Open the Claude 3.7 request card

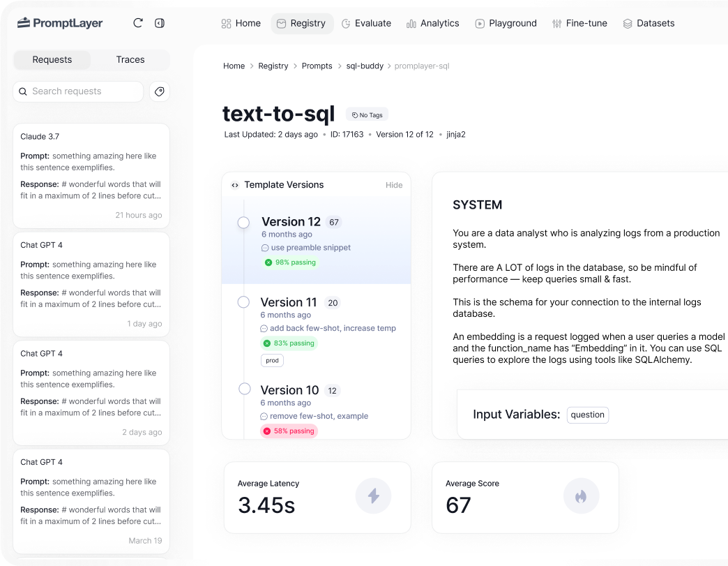click(x=91, y=176)
